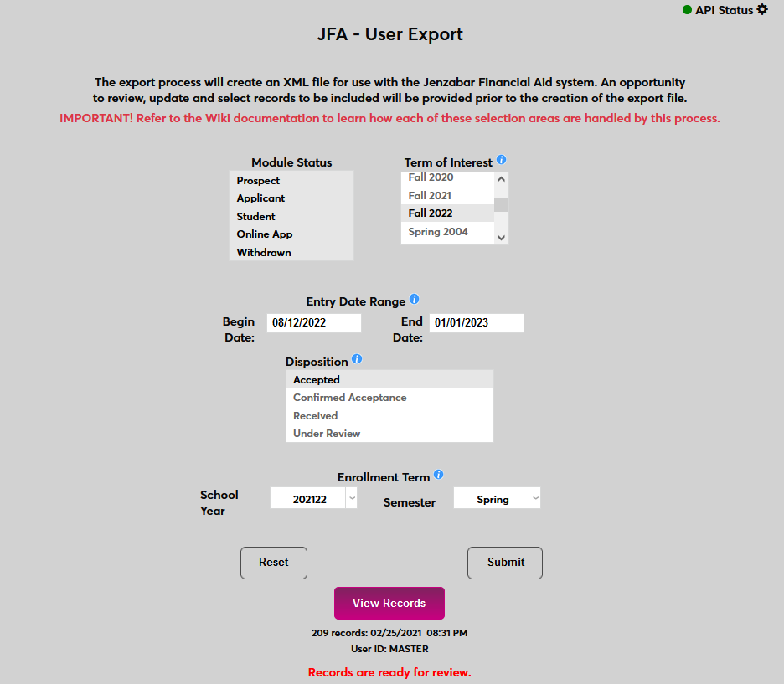Select Prospect in Module Status
This screenshot has width=784, height=684.
coord(291,180)
